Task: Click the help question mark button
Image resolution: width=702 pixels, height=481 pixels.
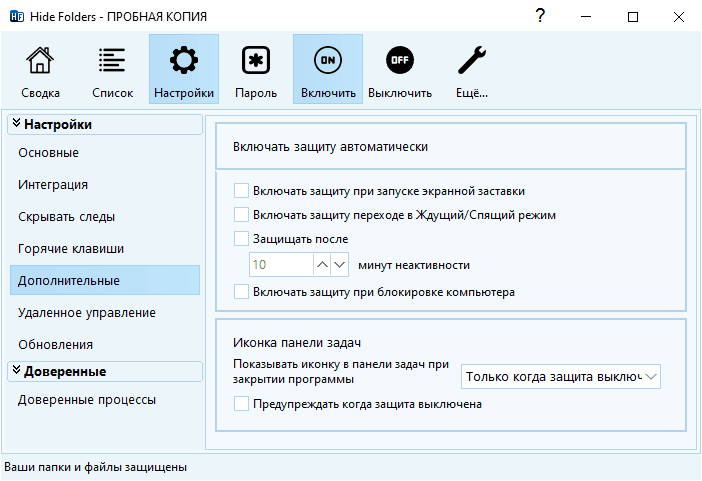Action: (540, 17)
